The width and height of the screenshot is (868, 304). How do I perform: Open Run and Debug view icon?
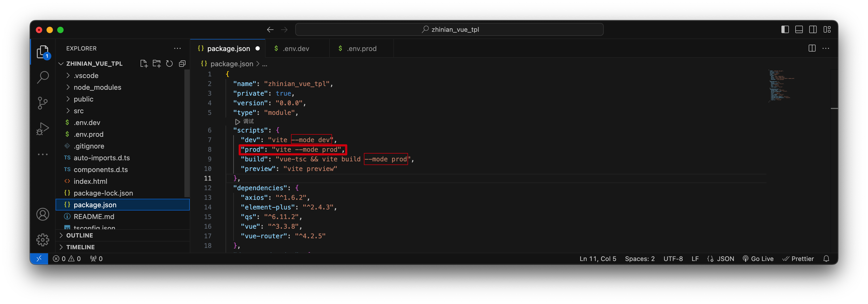point(43,128)
